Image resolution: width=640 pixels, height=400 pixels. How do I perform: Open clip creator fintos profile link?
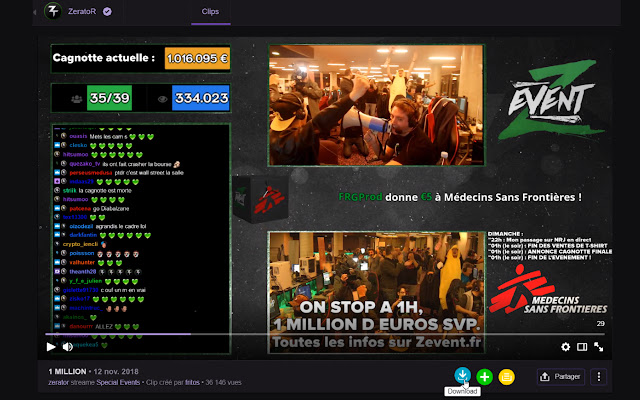[192, 382]
